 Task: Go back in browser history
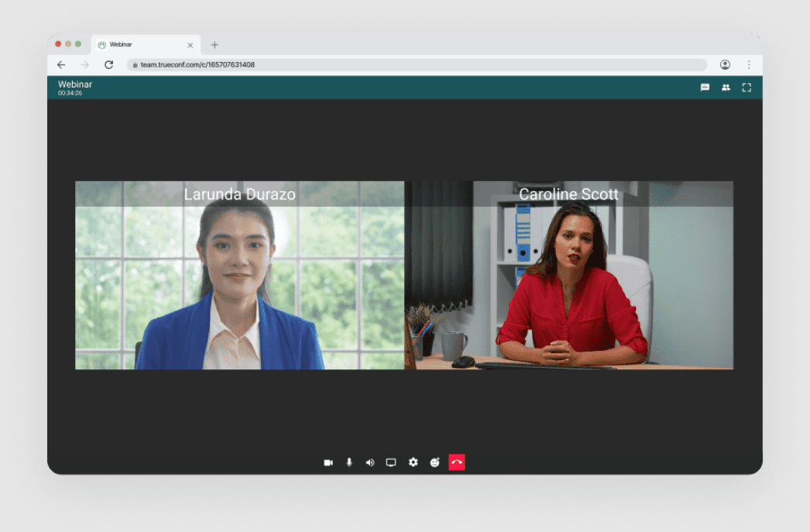pyautogui.click(x=61, y=64)
